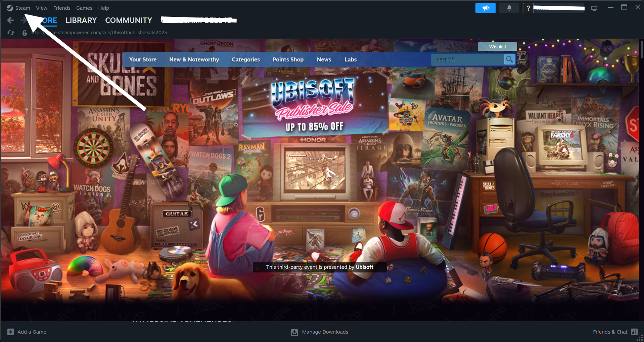Click the Ubisoft presenter link
This screenshot has height=342, width=644.
tap(364, 267)
